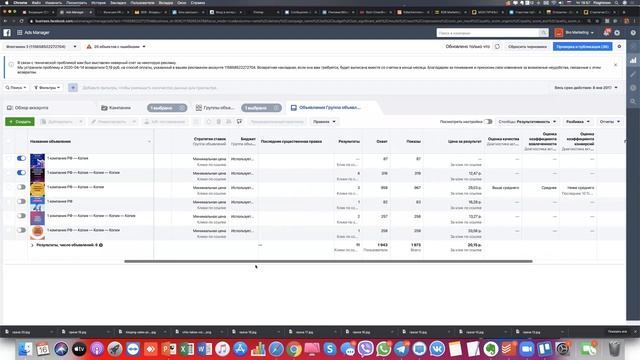Switch to Campaigns tab
This screenshot has height=360, width=640.
[x=116, y=108]
